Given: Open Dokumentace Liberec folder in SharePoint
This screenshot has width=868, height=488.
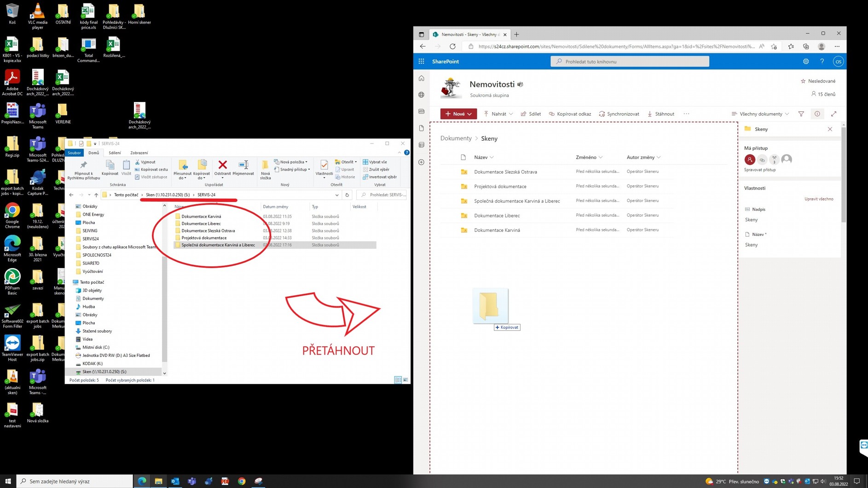Looking at the screenshot, I should [497, 216].
